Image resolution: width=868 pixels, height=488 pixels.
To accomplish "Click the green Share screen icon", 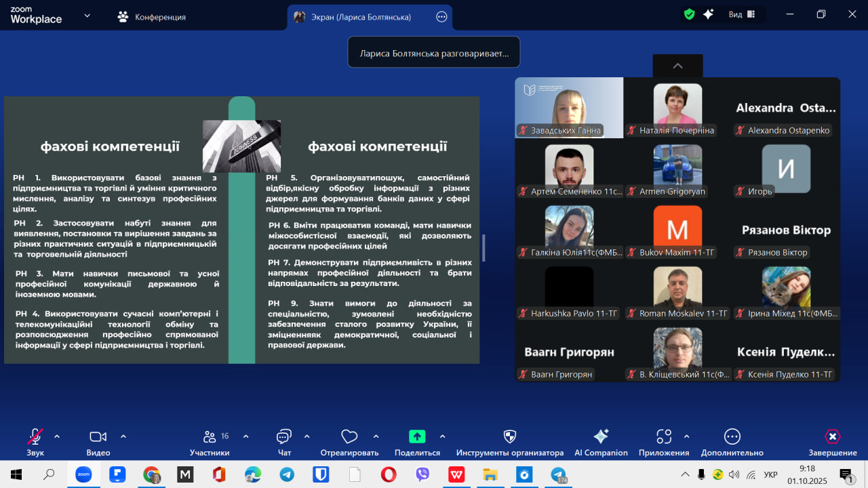I will 417,436.
